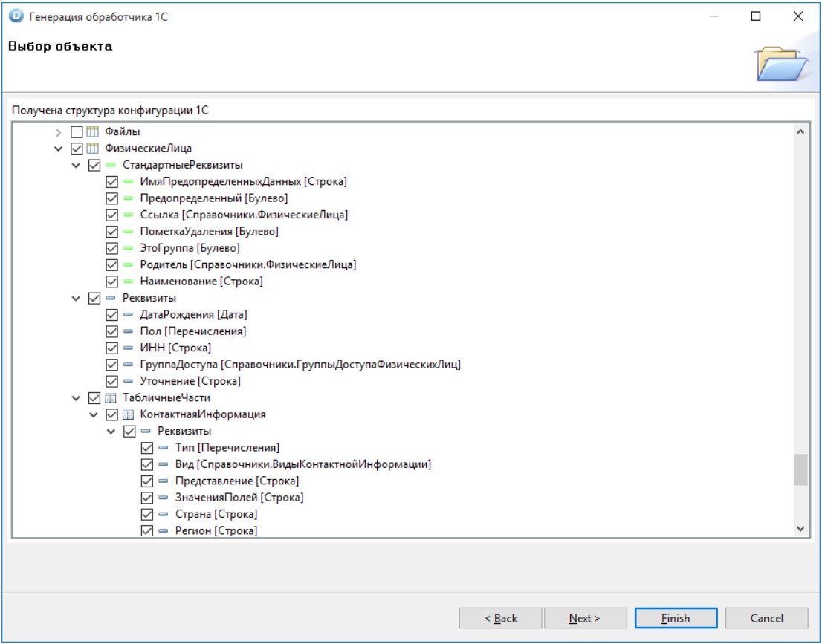Maximize the wizard window

click(756, 16)
